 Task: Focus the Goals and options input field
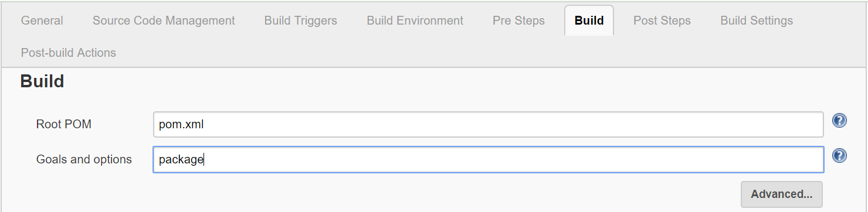[x=488, y=159]
